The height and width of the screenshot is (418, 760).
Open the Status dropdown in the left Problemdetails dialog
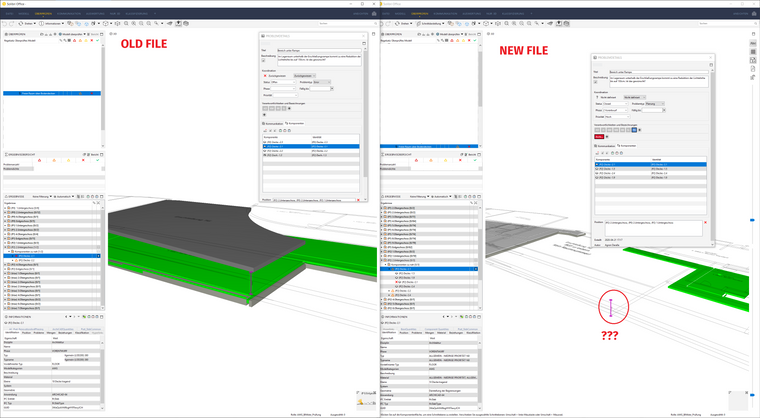coord(283,82)
